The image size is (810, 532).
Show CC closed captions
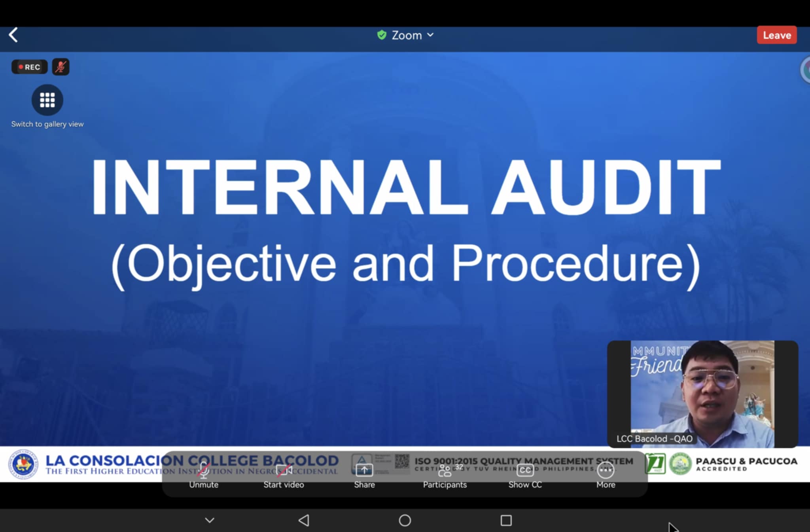525,475
